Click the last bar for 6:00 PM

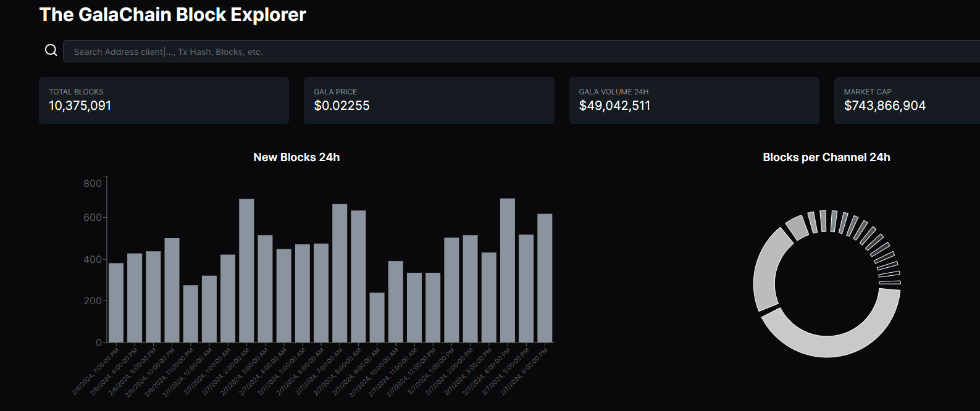[545, 278]
